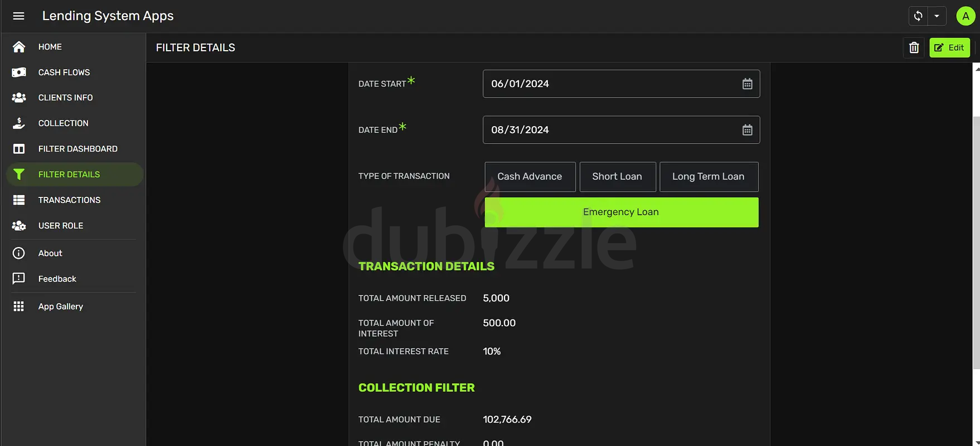Go to the Home page

click(50, 47)
